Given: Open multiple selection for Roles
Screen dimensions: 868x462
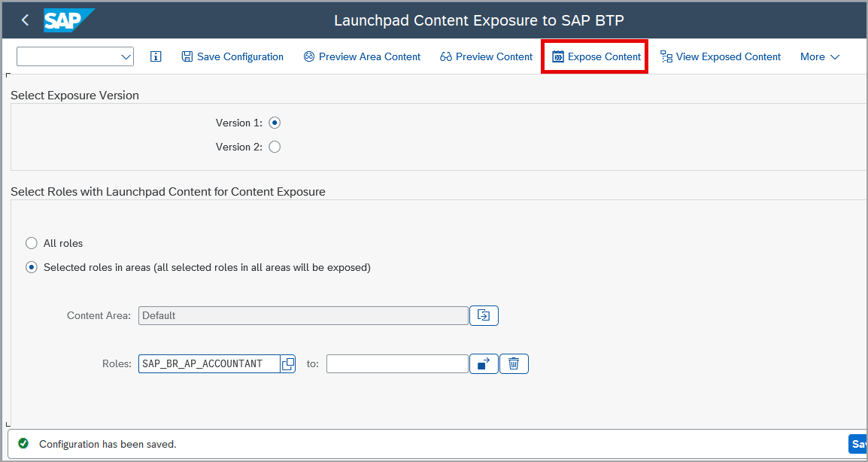Looking at the screenshot, I should [x=484, y=364].
